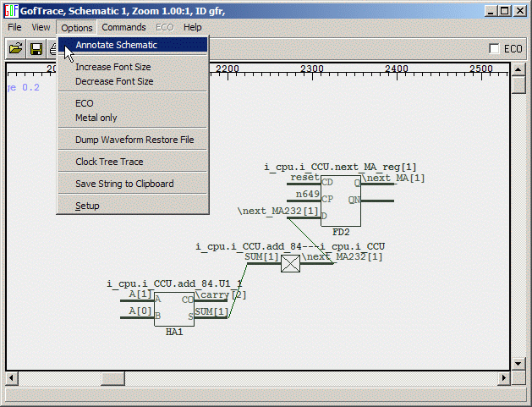Click the GofTrace title bar app icon

pyautogui.click(x=11, y=11)
